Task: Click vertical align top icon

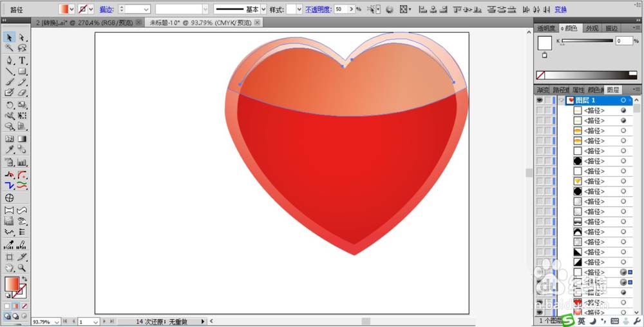Action: point(457,9)
